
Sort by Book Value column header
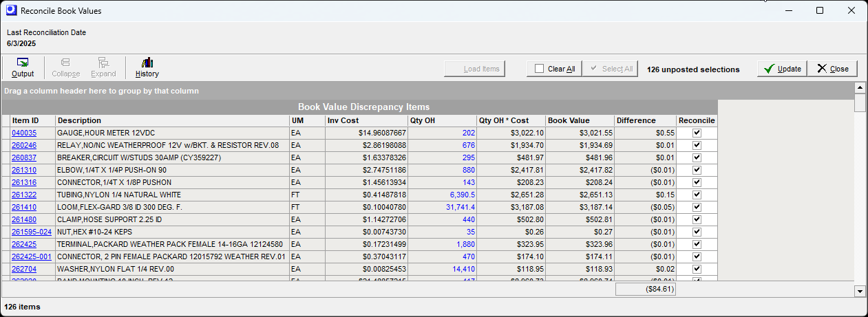click(x=580, y=120)
